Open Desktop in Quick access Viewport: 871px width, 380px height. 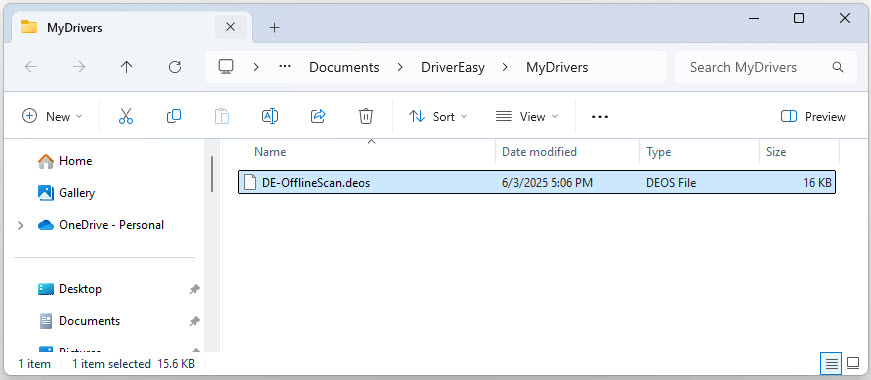(69, 289)
